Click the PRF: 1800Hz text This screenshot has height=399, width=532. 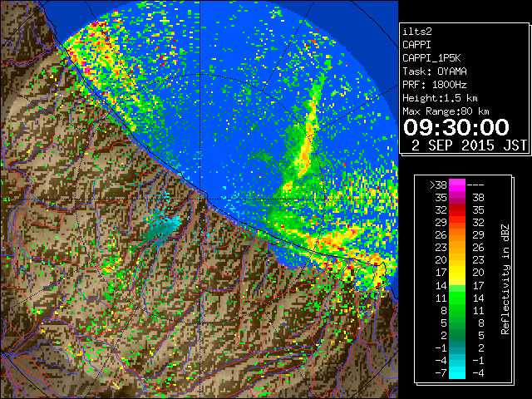(x=435, y=85)
